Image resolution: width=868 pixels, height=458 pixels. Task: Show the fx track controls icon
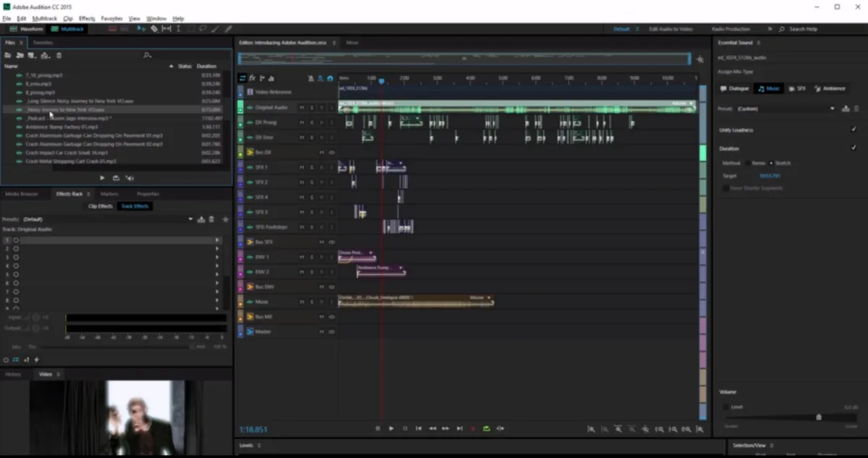click(252, 78)
